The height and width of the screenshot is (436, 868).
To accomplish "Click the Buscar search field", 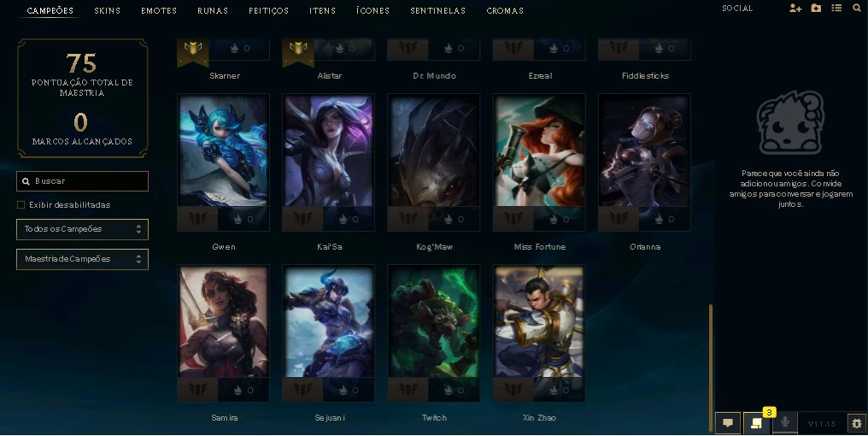I will click(x=83, y=181).
